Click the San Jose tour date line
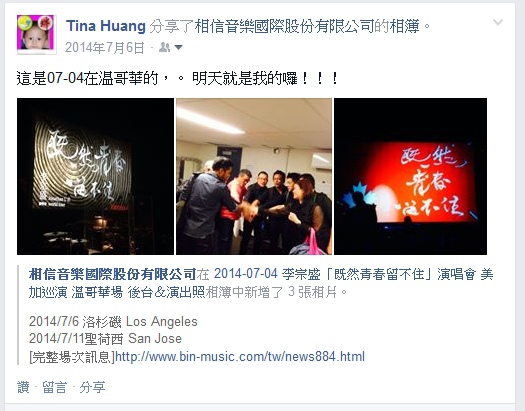This screenshot has height=411, width=525. pos(105,338)
